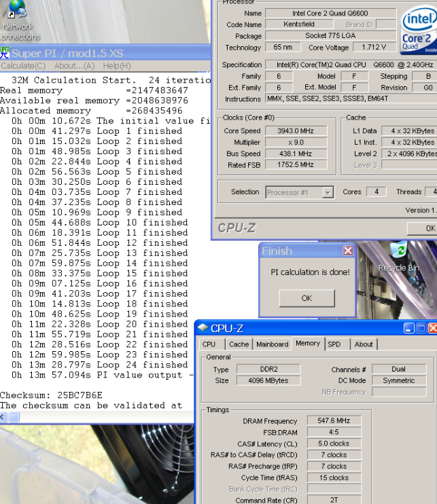Click the Channels # field Dual

click(x=399, y=369)
